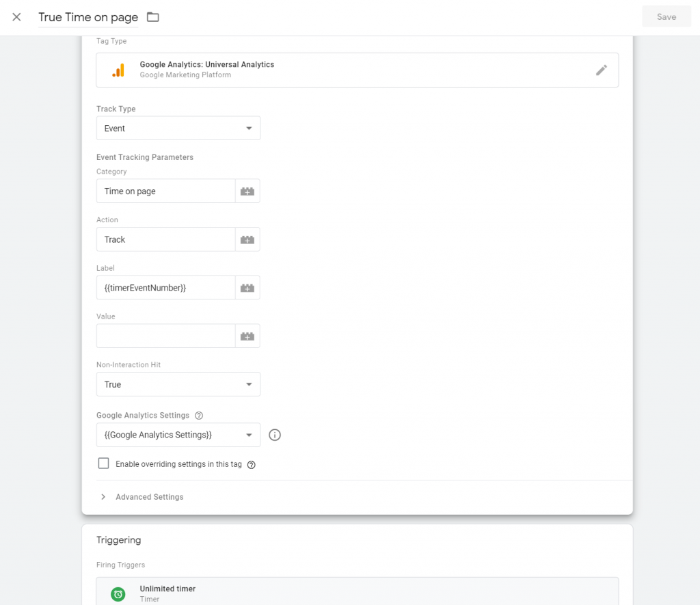Click the Label input field

tap(165, 288)
